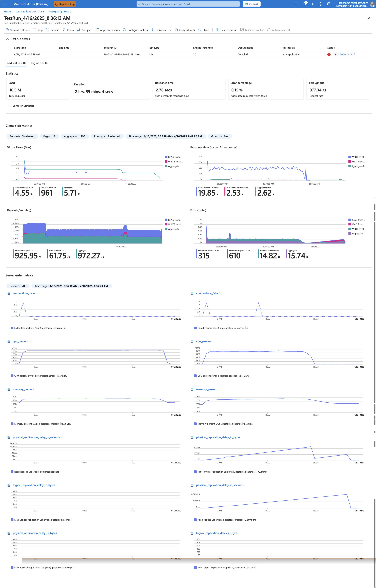Click the Stop toolbar button
Viewport: 376px width, 588px height.
click(x=38, y=30)
